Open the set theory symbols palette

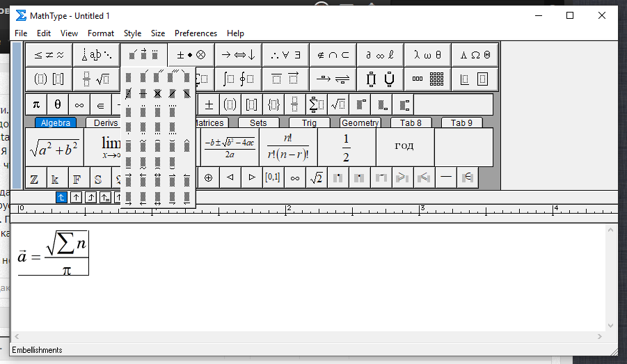333,55
